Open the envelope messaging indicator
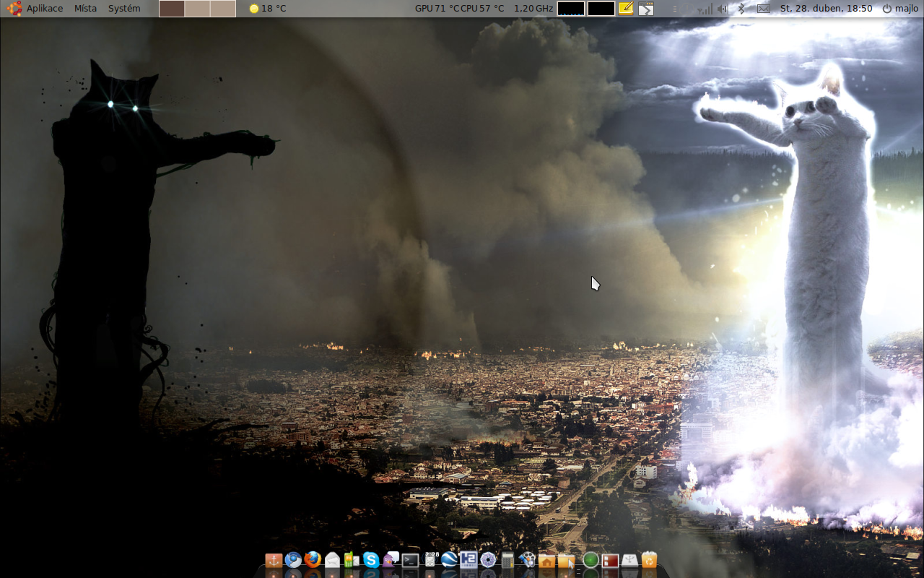Image resolution: width=924 pixels, height=578 pixels. [763, 9]
